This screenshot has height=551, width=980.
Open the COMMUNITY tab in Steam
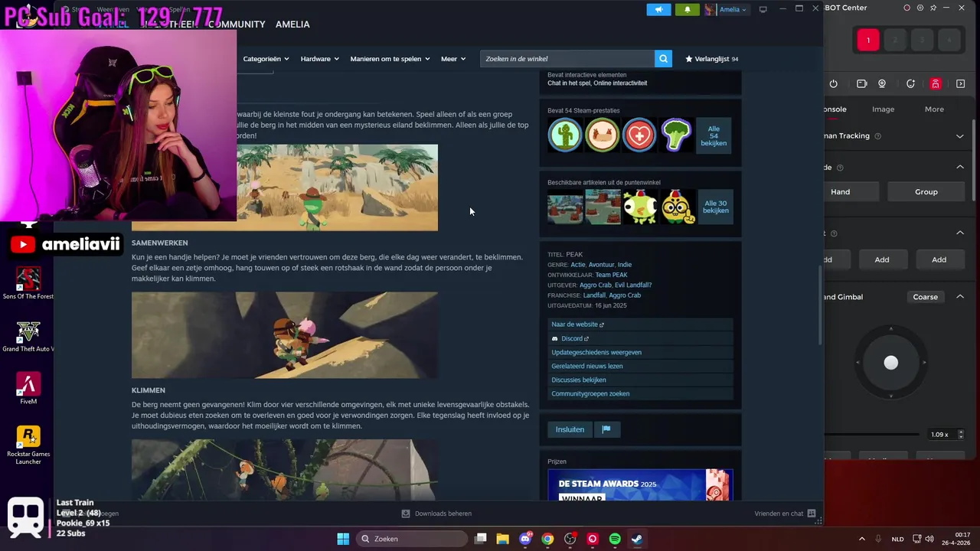coord(237,24)
